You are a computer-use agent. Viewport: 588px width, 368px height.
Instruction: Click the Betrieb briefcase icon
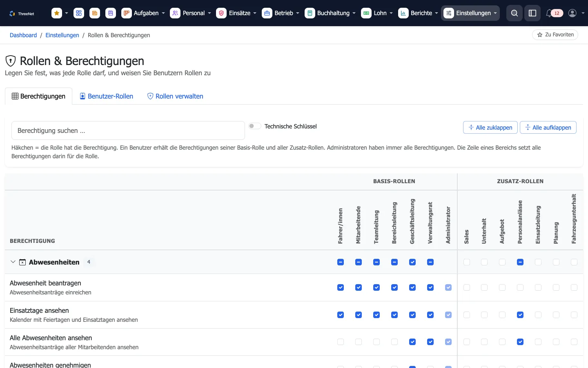(x=267, y=13)
